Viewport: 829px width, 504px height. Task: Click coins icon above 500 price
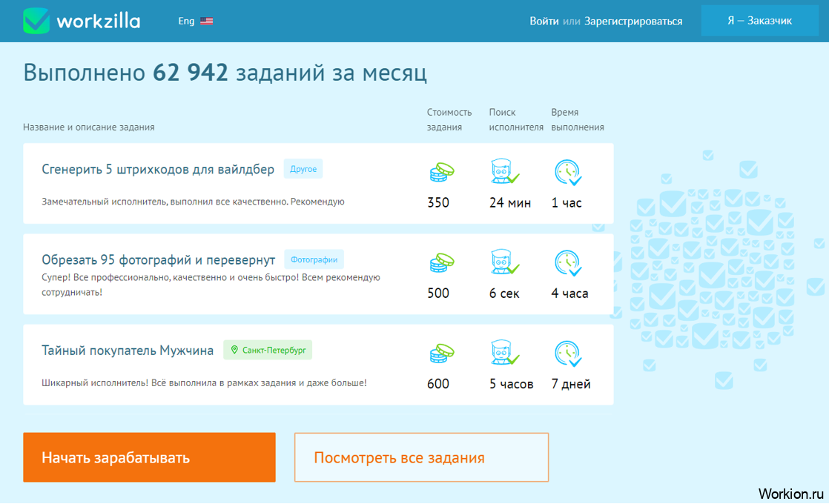coord(441,262)
